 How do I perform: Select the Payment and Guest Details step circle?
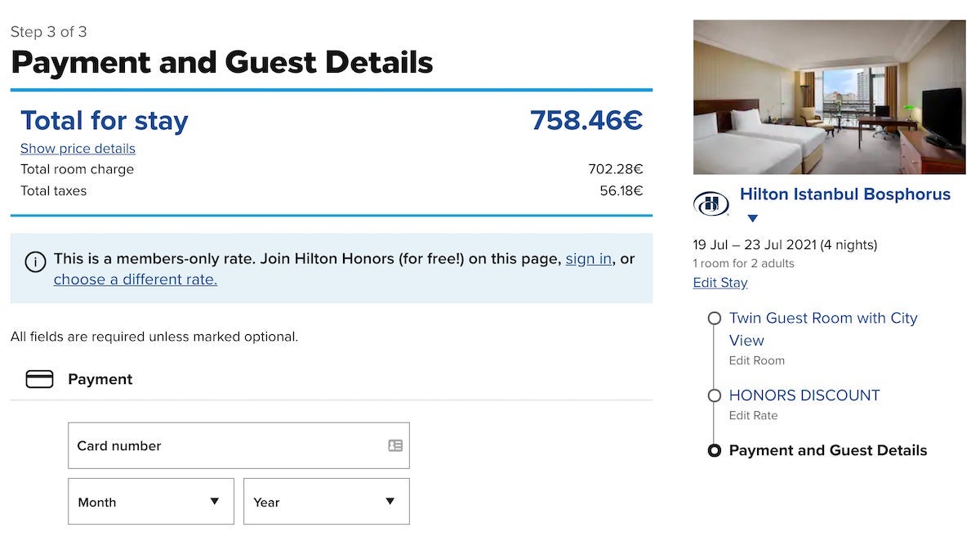click(x=714, y=450)
